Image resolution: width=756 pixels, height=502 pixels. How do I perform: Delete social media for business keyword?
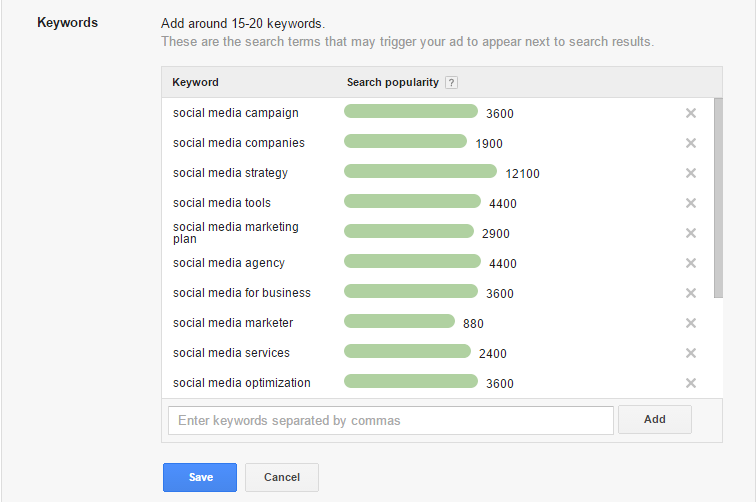click(690, 293)
